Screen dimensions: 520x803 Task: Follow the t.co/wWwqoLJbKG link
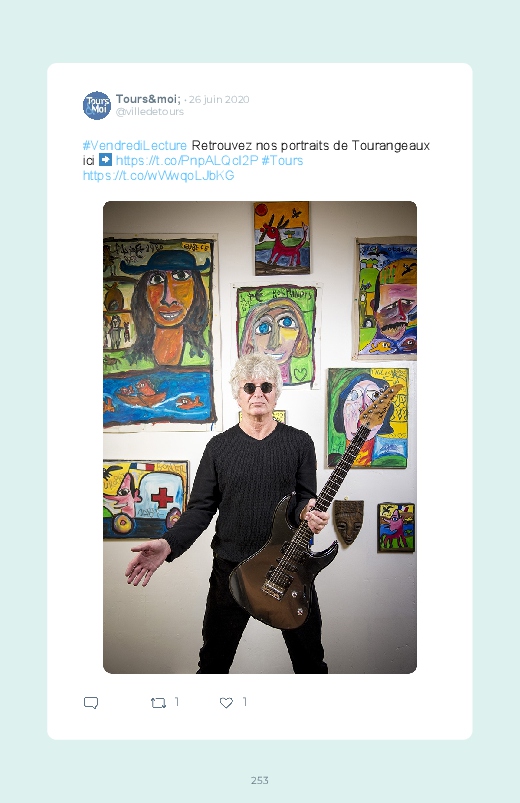pos(158,176)
